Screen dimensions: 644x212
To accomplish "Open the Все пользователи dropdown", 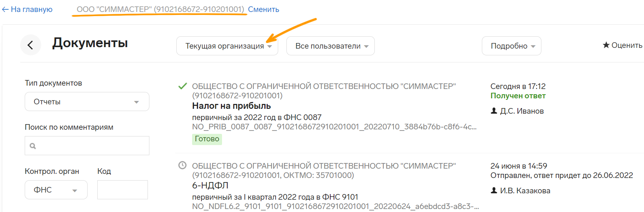I will 331,46.
